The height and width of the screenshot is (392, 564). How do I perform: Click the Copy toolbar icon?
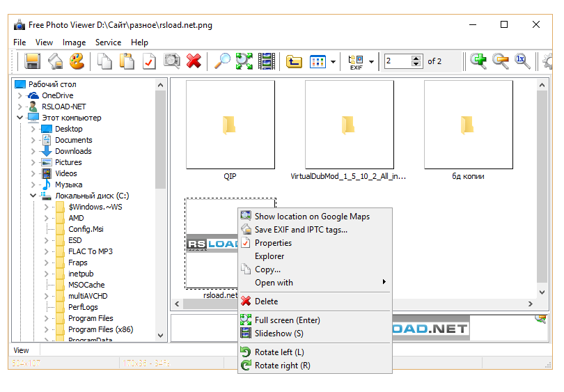click(x=104, y=61)
